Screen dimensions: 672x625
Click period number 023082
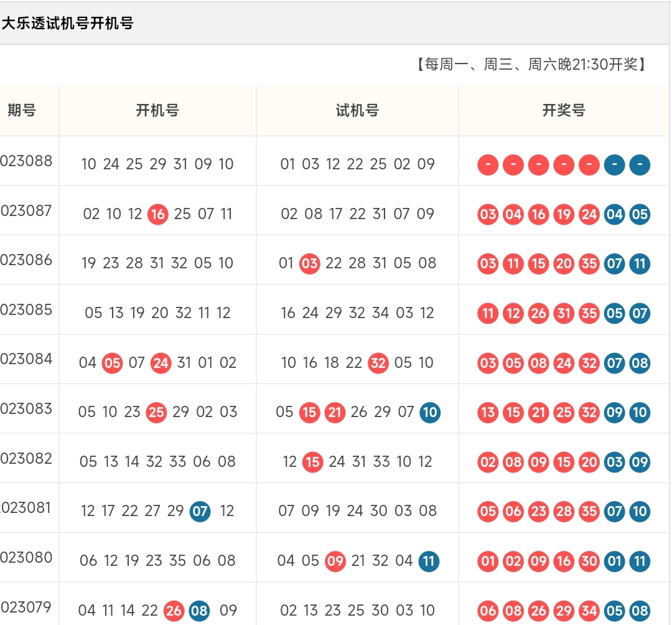pyautogui.click(x=26, y=459)
